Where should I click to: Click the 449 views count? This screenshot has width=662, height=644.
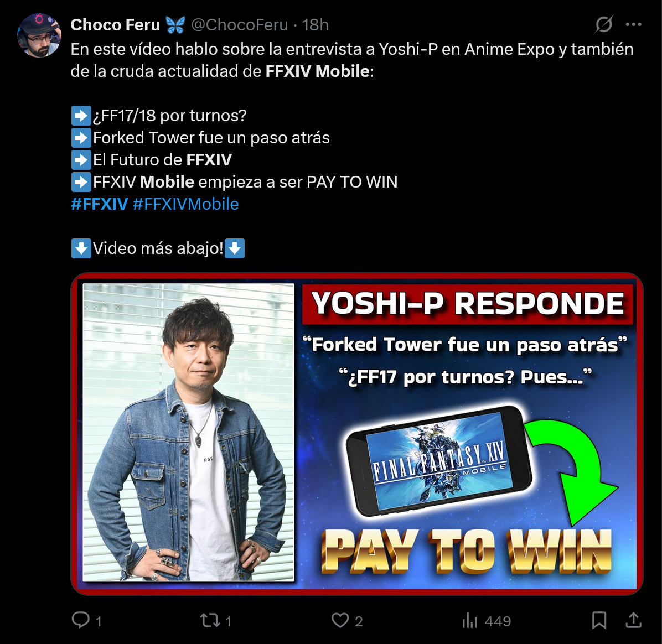click(x=498, y=621)
